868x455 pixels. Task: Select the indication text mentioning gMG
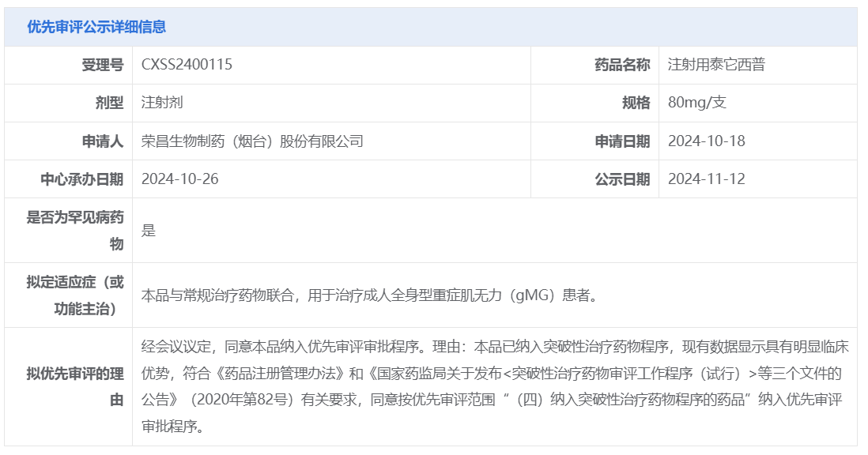[x=370, y=295]
